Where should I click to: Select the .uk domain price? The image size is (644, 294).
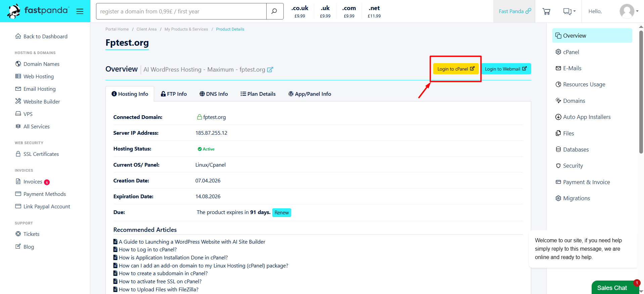[x=325, y=11]
